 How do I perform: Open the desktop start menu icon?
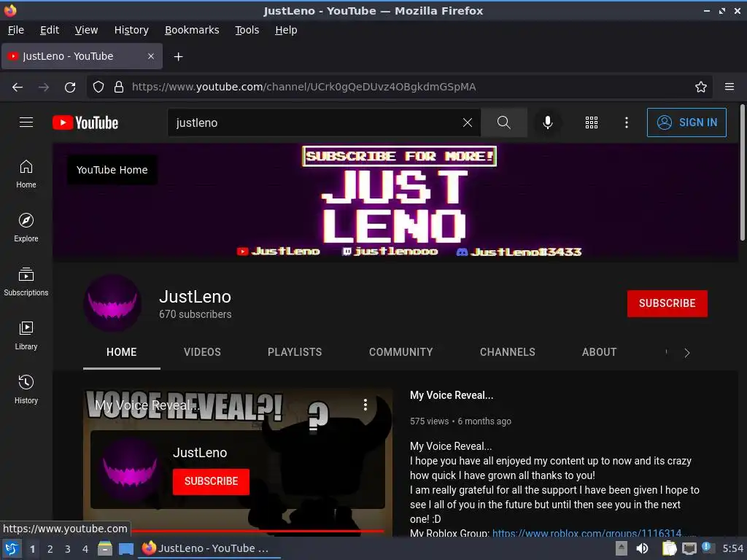click(x=12, y=548)
